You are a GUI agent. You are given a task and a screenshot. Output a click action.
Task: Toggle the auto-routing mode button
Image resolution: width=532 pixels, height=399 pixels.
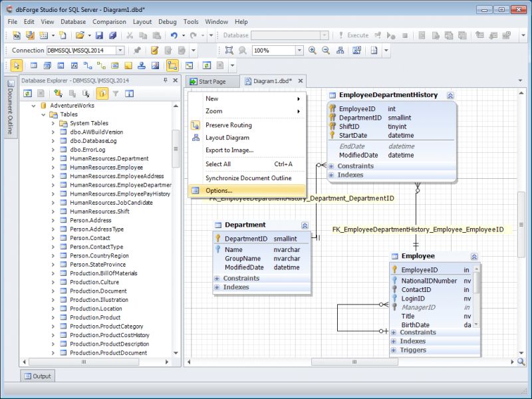172,65
